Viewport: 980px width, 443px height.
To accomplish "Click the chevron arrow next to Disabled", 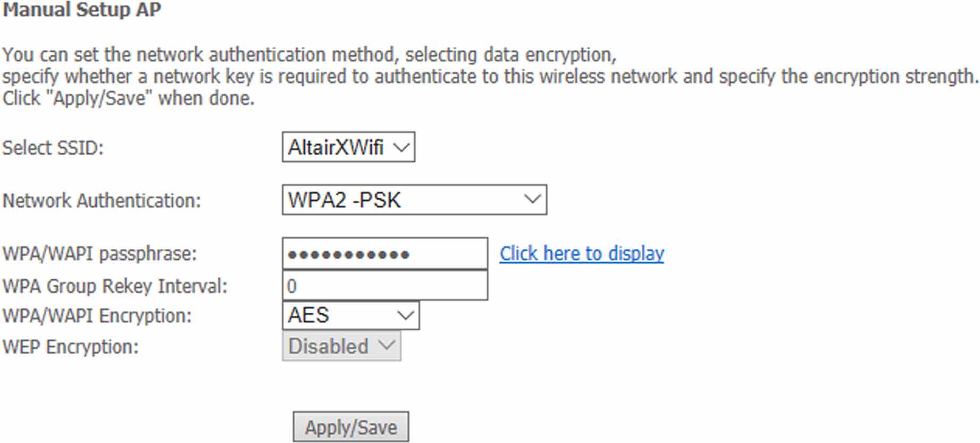I will pyautogui.click(x=387, y=346).
